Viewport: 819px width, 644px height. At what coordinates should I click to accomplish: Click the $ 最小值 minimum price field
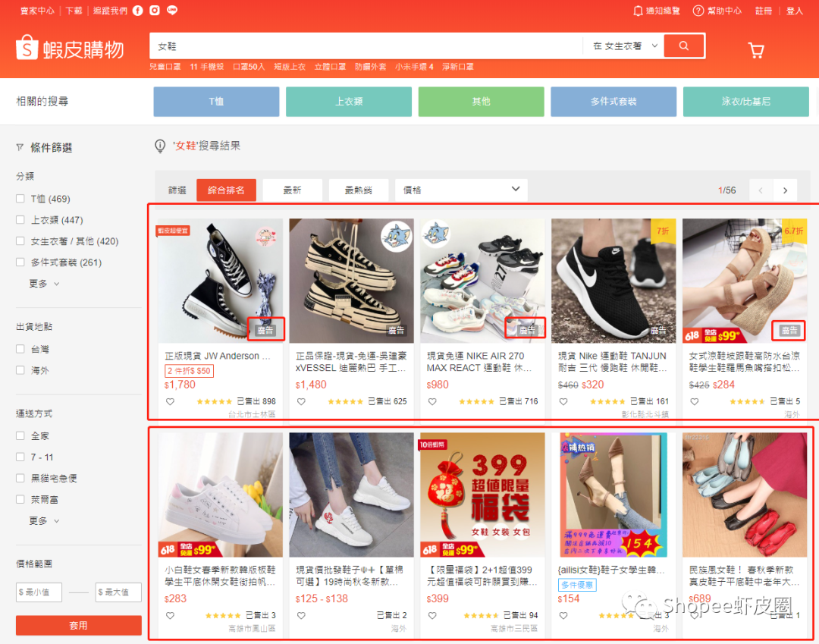[39, 592]
